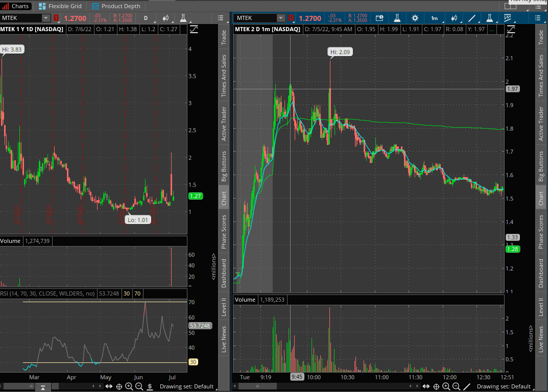Expand the green dots in right chart header
The width and height of the screenshot is (548, 392).
(x=492, y=29)
